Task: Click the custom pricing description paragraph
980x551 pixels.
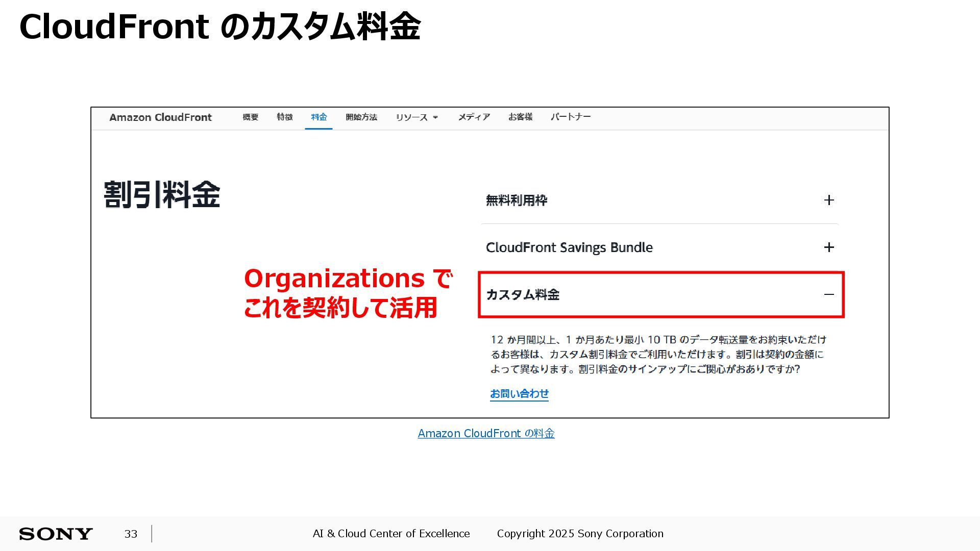Action: point(658,354)
